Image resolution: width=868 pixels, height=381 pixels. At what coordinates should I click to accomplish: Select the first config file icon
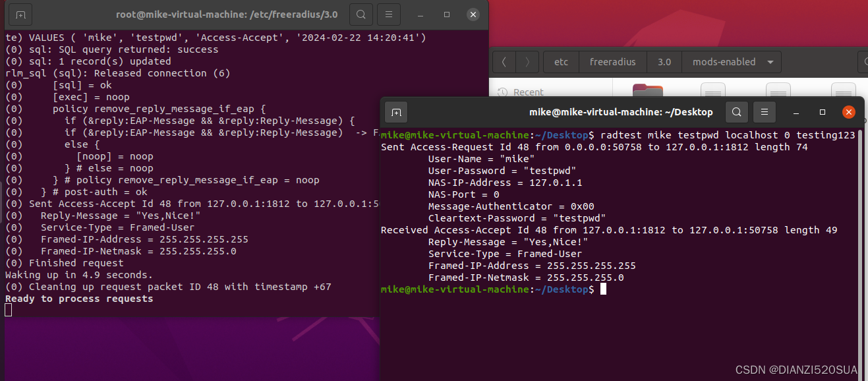point(712,91)
